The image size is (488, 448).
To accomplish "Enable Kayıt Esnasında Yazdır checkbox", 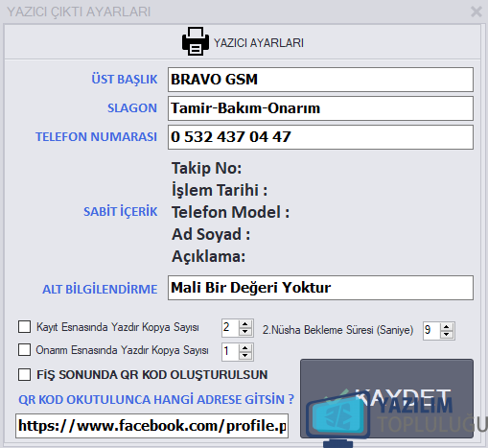I will pos(25,327).
